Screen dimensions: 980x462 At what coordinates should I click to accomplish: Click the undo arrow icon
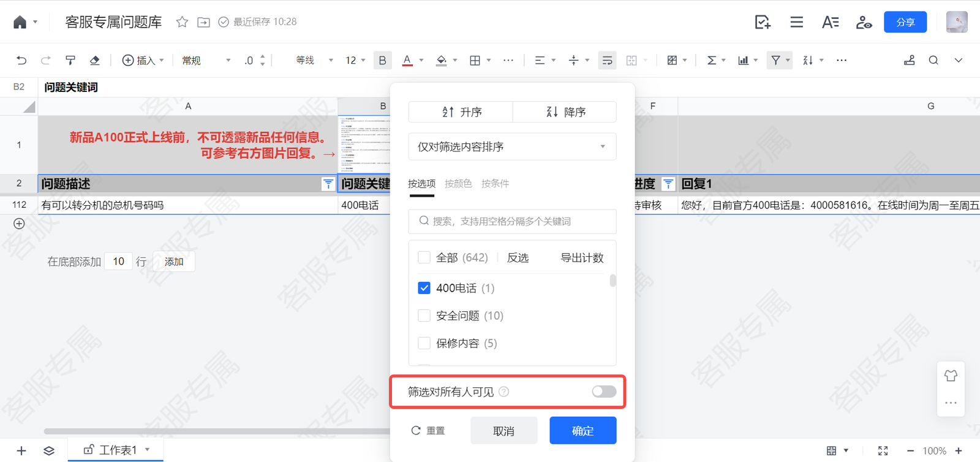(x=21, y=60)
